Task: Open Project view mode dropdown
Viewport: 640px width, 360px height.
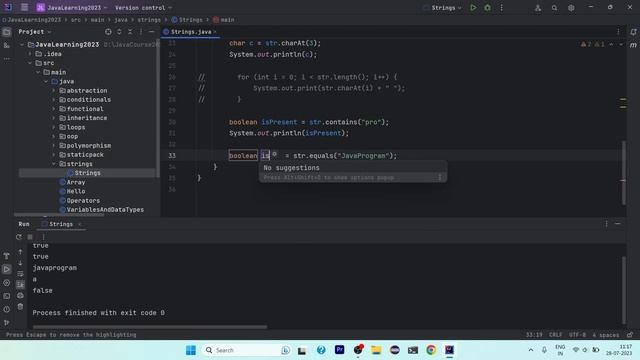Action: (35, 31)
